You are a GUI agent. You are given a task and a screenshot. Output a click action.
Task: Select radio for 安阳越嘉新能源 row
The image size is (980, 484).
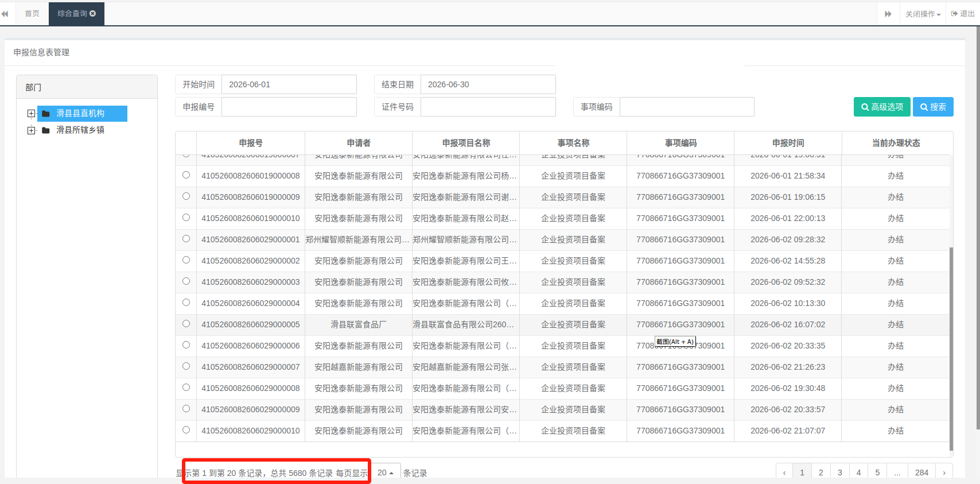186,366
